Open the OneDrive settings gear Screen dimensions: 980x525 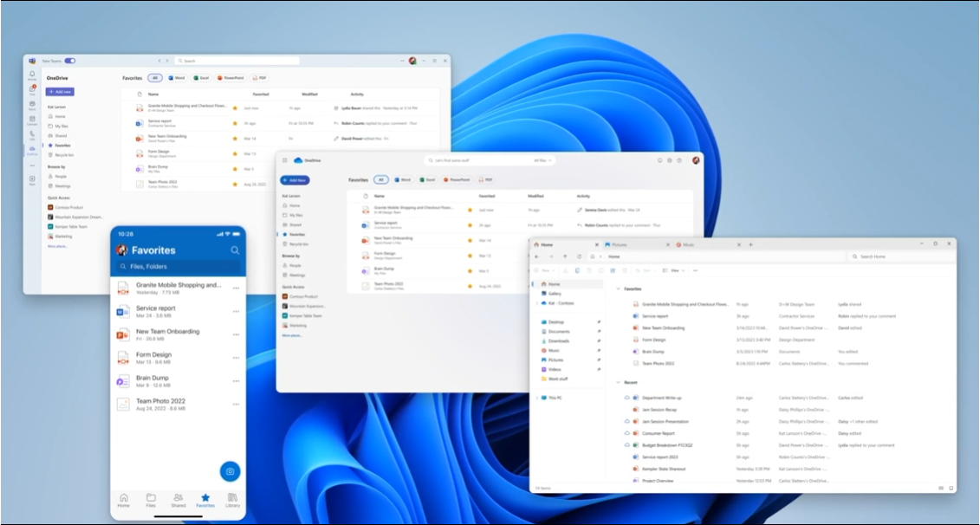[x=668, y=161]
